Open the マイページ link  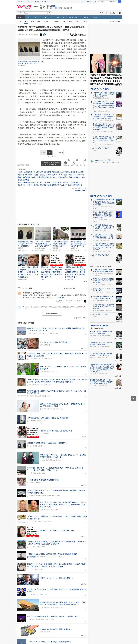(x=103, y=13)
